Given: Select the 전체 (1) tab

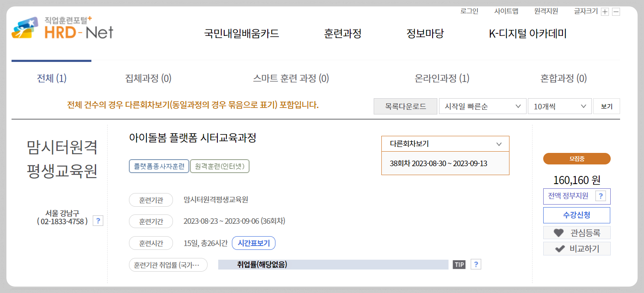Looking at the screenshot, I should point(52,79).
